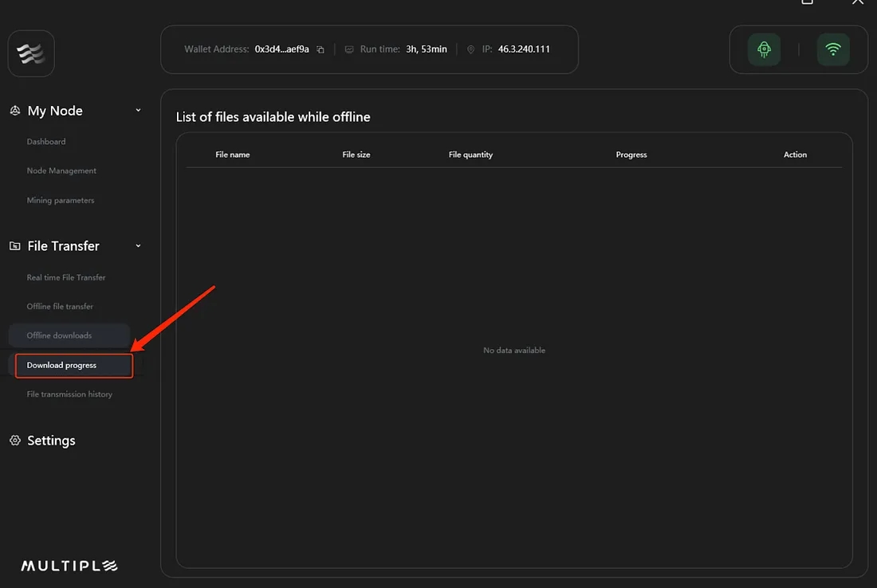Go to Node Management
The image size is (877, 588).
click(x=61, y=171)
